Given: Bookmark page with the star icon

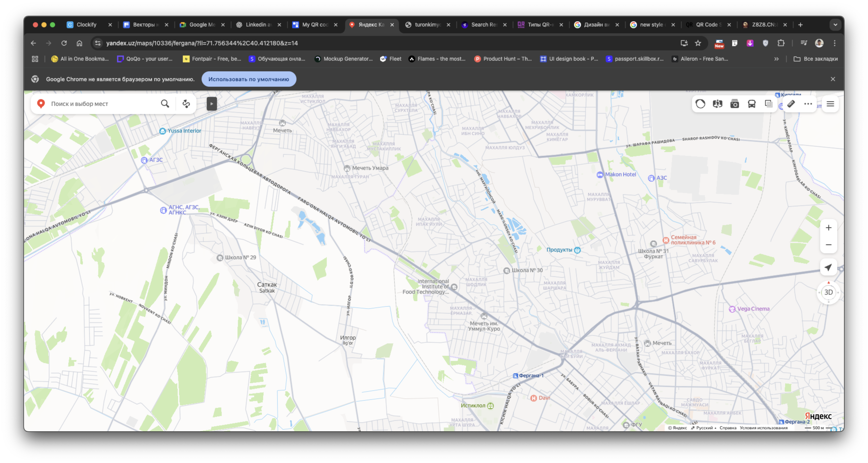Looking at the screenshot, I should coord(698,43).
